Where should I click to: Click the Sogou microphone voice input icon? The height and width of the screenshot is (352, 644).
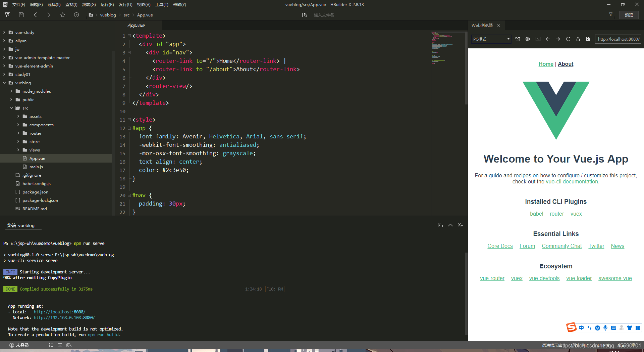605,328
